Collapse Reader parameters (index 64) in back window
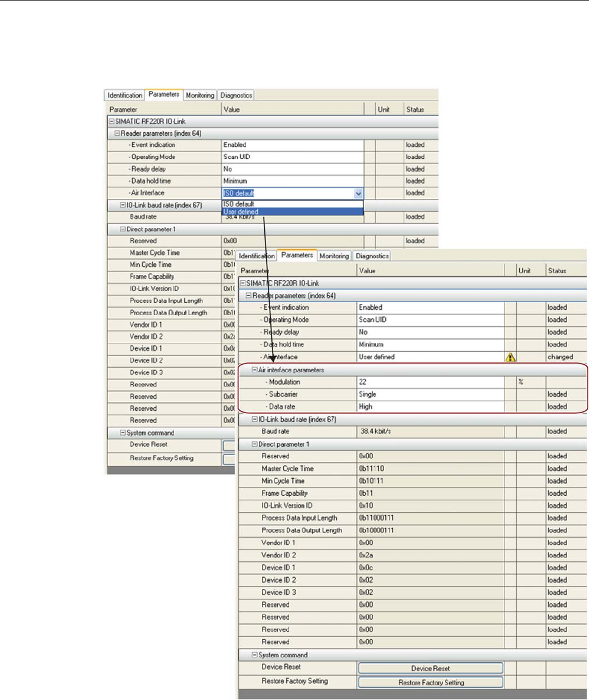Screen dimensions: 590x700 pyautogui.click(x=117, y=133)
